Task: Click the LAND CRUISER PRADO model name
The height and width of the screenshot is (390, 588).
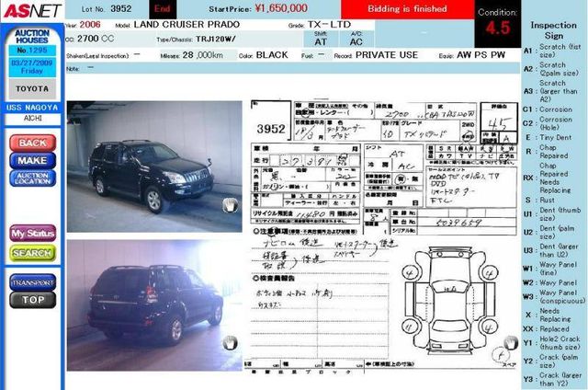Action: pyautogui.click(x=187, y=25)
